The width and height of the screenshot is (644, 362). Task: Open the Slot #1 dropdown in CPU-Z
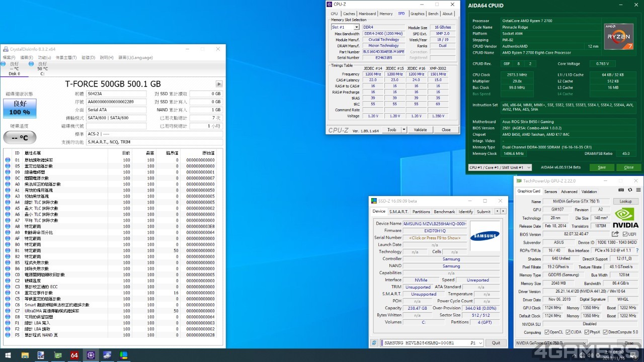[x=356, y=27]
